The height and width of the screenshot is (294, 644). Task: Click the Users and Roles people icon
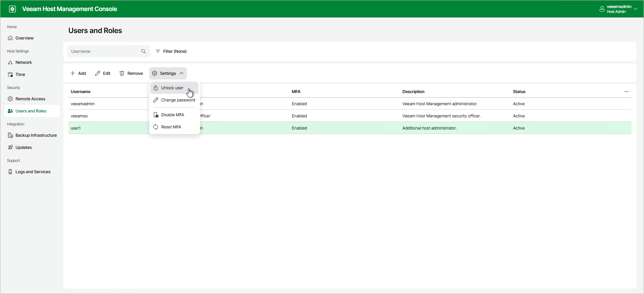click(10, 111)
